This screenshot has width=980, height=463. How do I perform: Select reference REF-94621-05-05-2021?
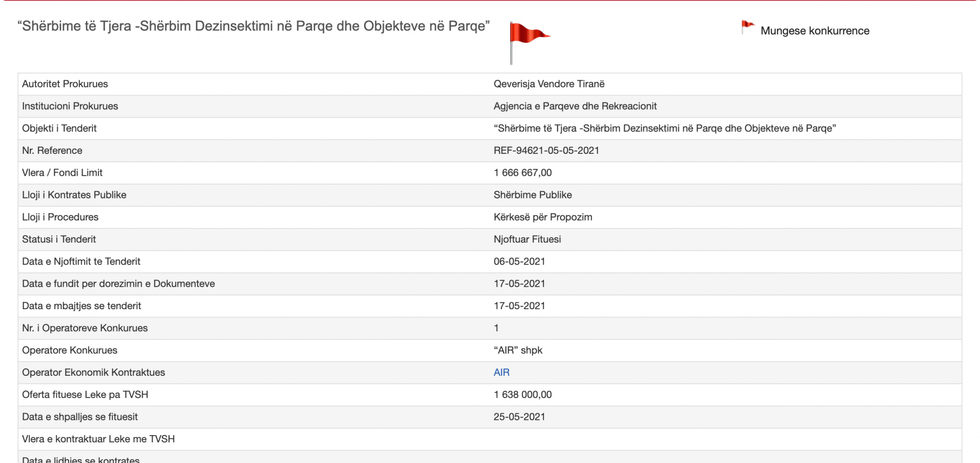tap(546, 150)
